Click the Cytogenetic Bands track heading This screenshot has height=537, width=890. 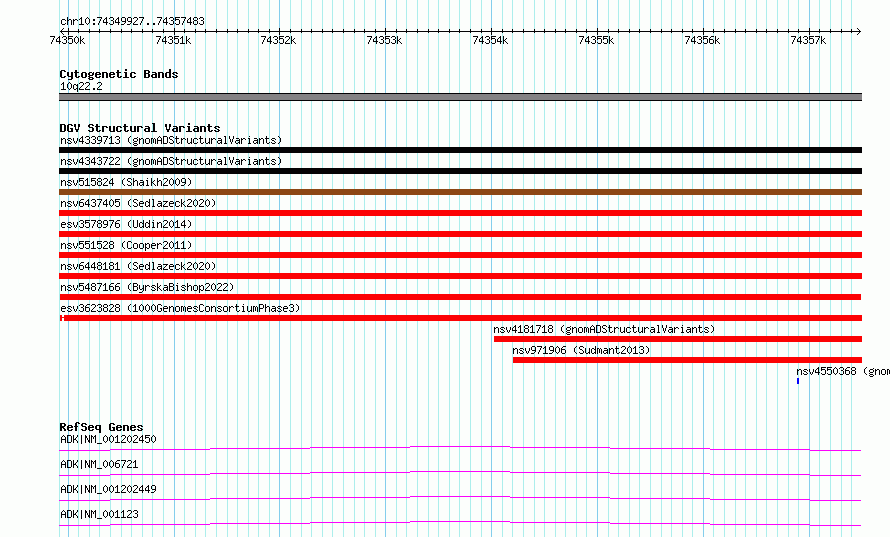tap(119, 74)
